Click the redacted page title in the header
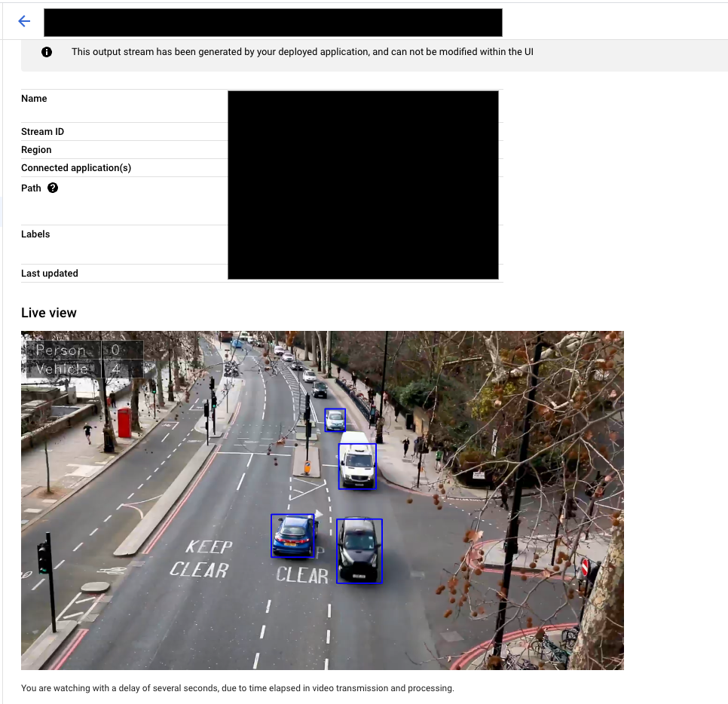 pyautogui.click(x=273, y=23)
